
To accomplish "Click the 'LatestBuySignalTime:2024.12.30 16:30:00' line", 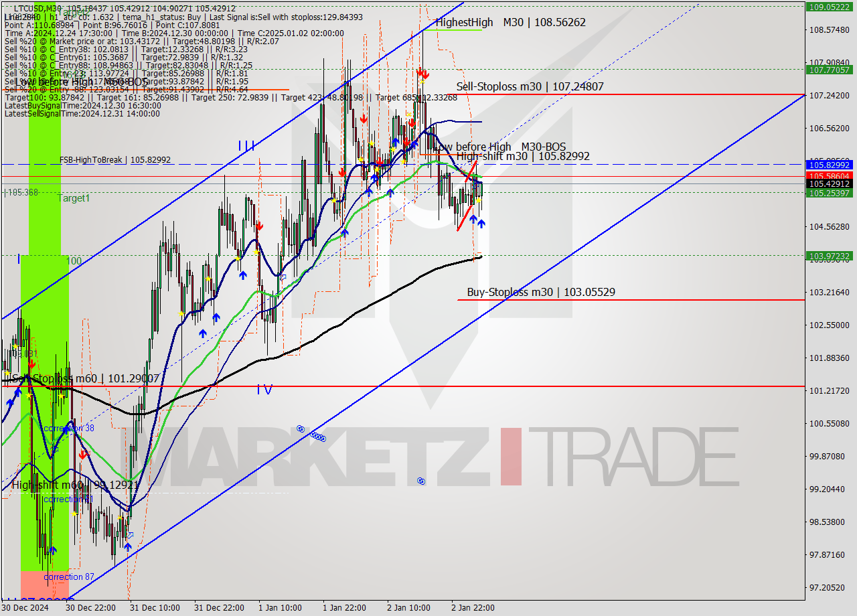I will (x=82, y=106).
